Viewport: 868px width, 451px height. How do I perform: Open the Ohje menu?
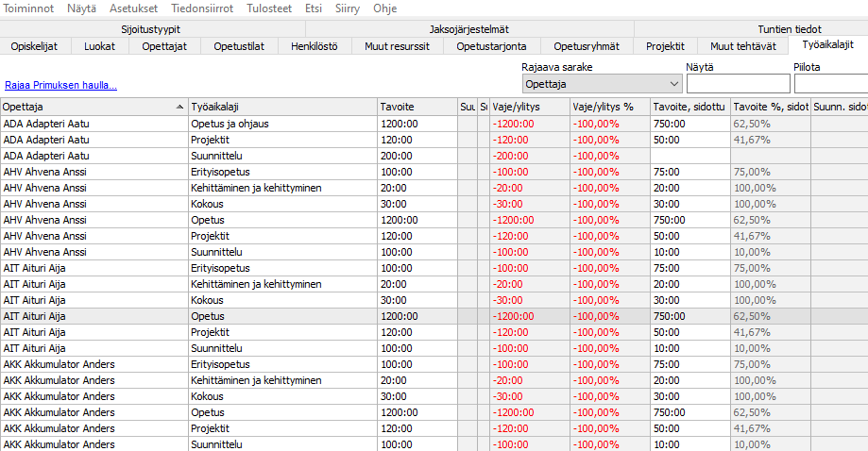pyautogui.click(x=384, y=8)
